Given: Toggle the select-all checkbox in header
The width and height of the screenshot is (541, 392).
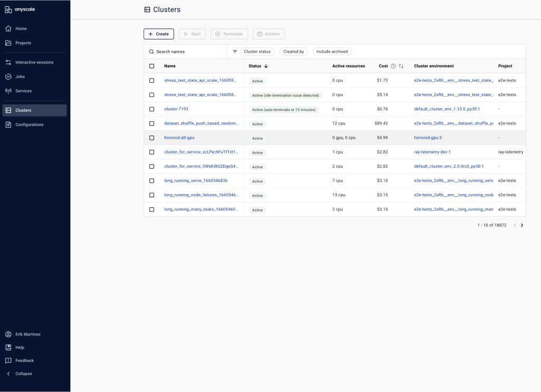Looking at the screenshot, I should pos(152,66).
